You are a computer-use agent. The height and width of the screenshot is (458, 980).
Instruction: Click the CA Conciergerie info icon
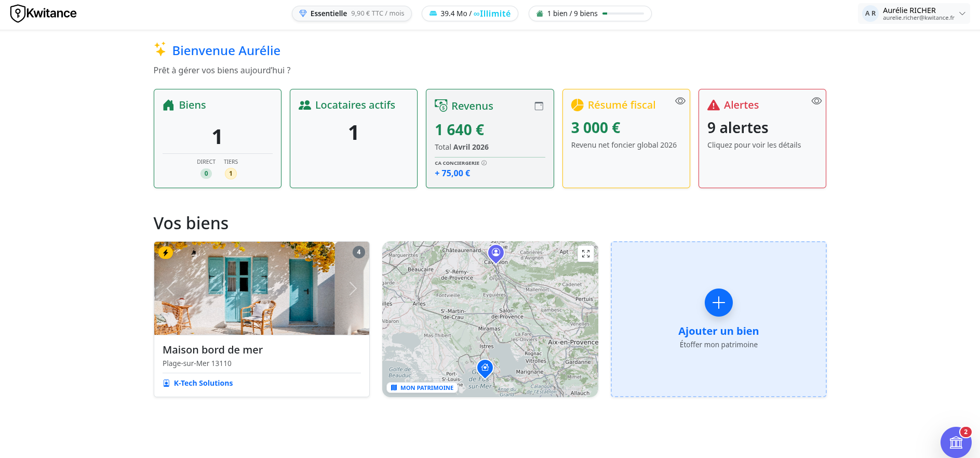click(x=484, y=163)
